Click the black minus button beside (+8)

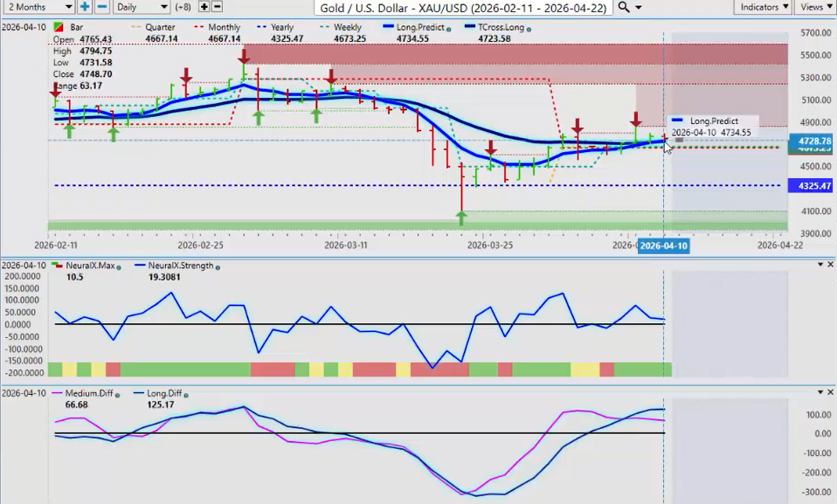click(x=217, y=7)
